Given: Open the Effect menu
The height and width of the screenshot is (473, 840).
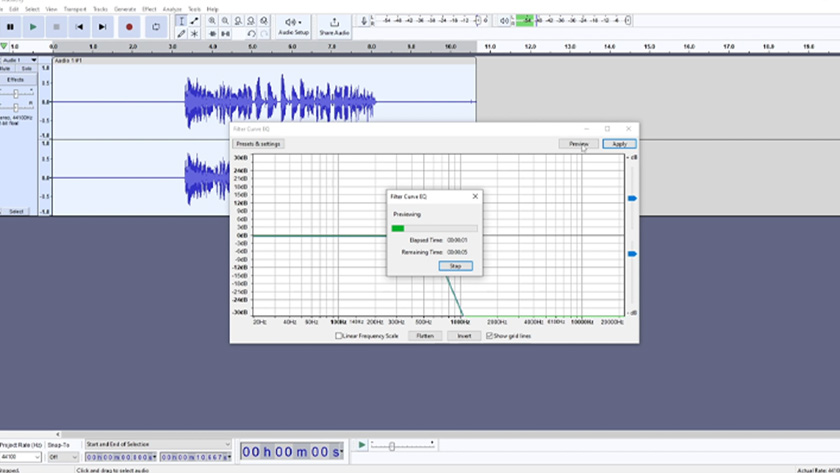Looking at the screenshot, I should point(148,9).
